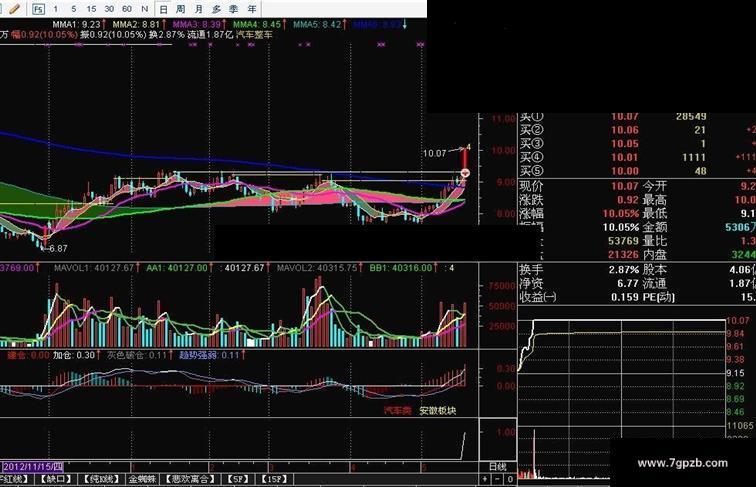
Task: Open the 缺口 indicator tab
Action: (x=56, y=479)
